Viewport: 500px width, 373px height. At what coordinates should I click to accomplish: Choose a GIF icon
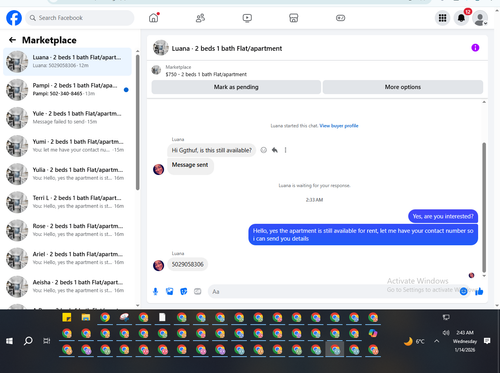(198, 292)
